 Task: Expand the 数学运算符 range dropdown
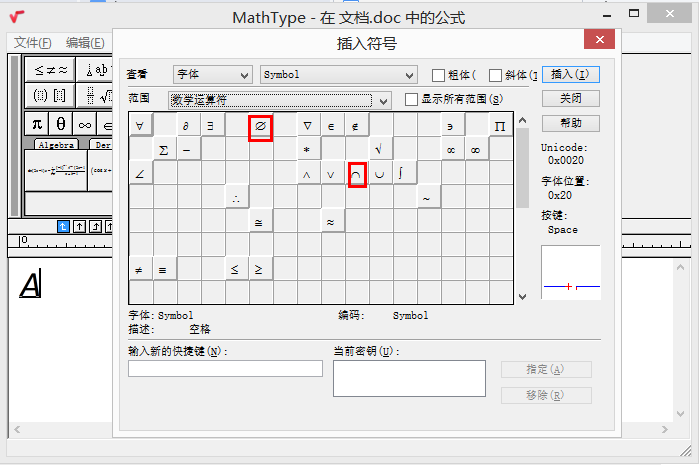point(280,100)
